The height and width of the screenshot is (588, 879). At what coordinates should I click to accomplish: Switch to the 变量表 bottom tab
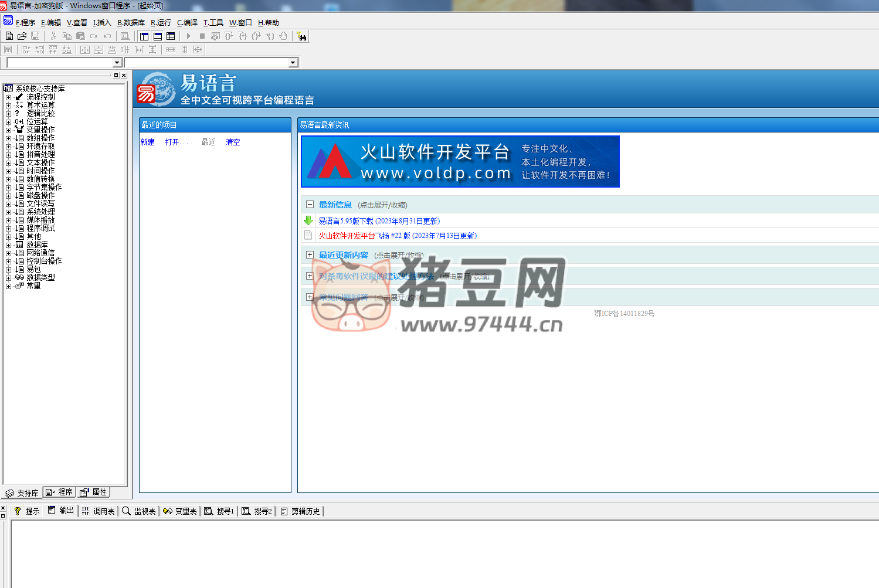click(x=179, y=511)
